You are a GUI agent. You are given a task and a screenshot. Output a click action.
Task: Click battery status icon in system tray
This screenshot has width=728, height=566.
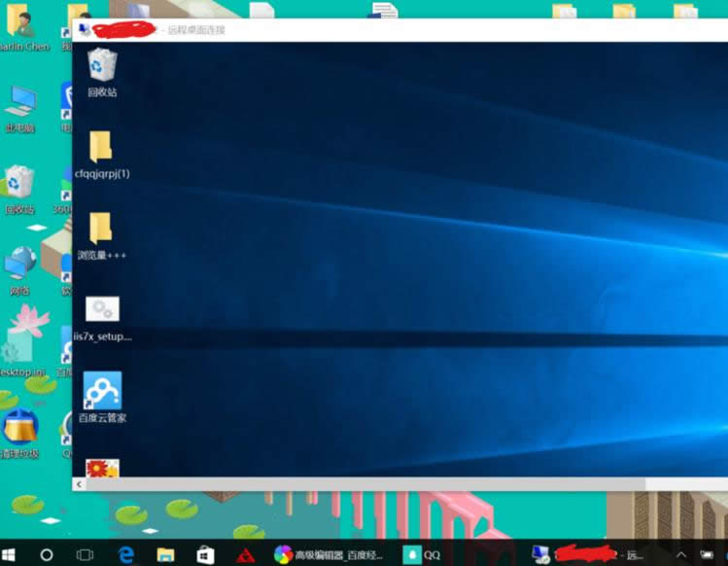(x=707, y=554)
